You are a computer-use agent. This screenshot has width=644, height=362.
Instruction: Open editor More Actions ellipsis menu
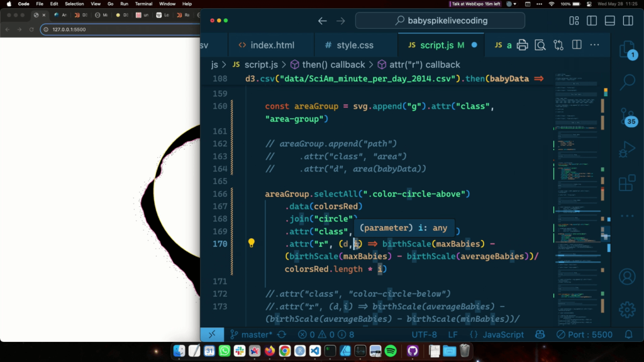595,45
